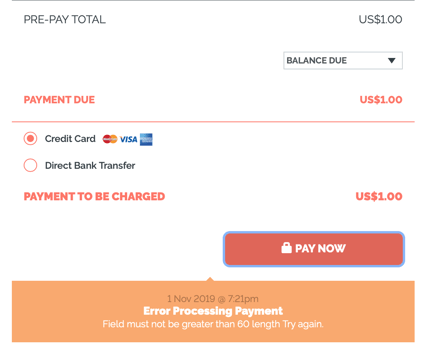The image size is (432, 362).
Task: Click the PAYMENT TO BE CHARGED label
Action: point(94,196)
